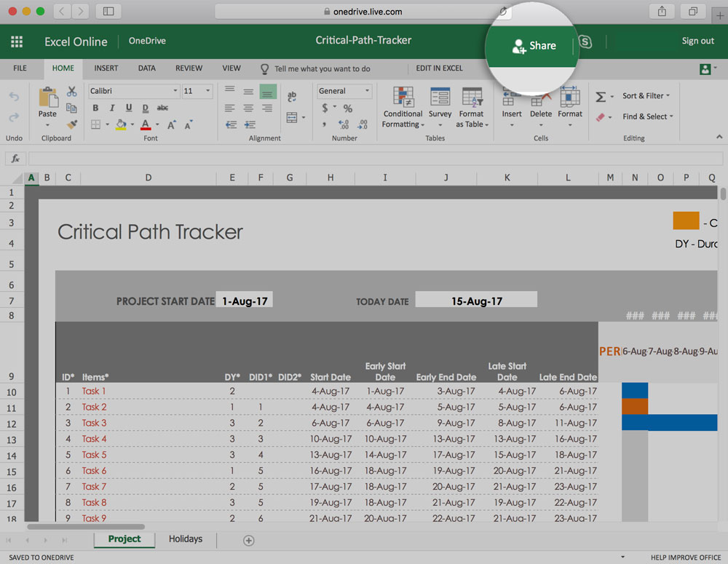Viewport: 728px width, 564px height.
Task: Choose the red Font Color swatch
Action: pos(145,124)
